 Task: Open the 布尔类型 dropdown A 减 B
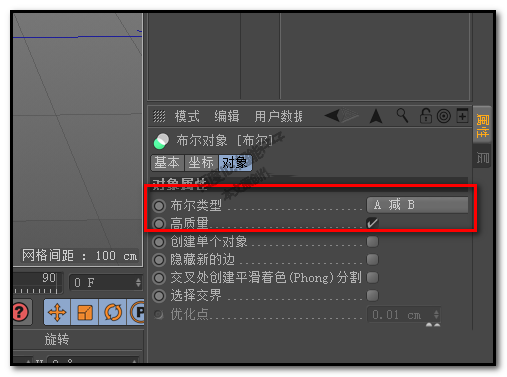[x=417, y=205]
